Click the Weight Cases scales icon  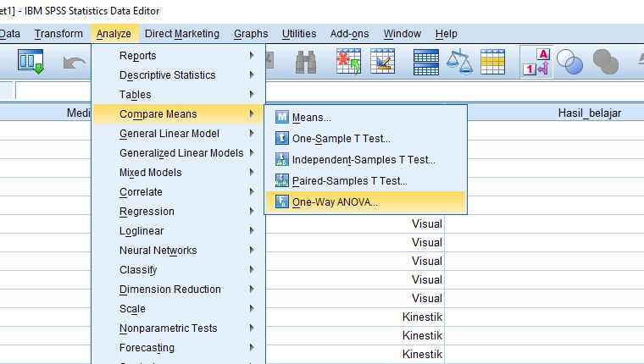point(459,62)
